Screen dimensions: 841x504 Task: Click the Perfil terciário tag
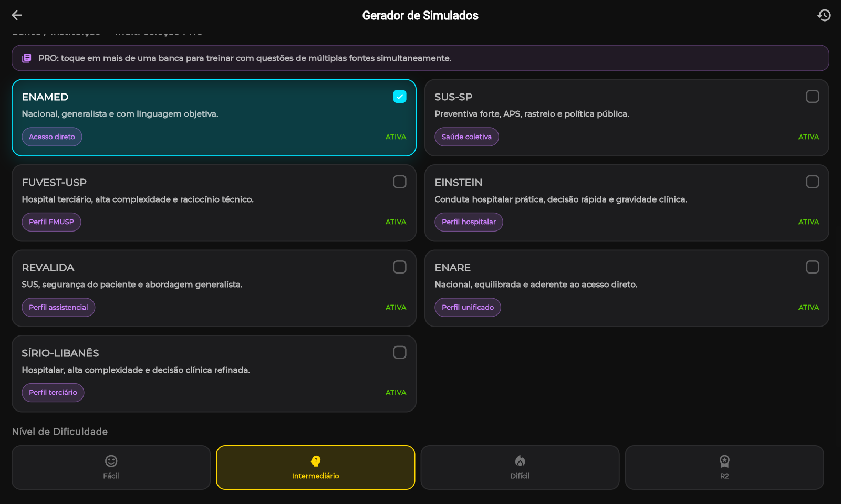point(53,393)
